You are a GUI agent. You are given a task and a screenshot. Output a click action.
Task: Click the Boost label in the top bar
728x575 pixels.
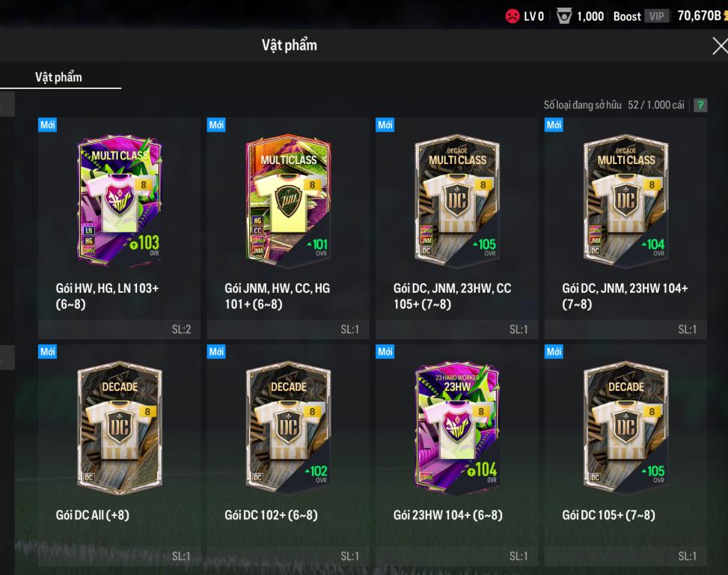coord(627,16)
